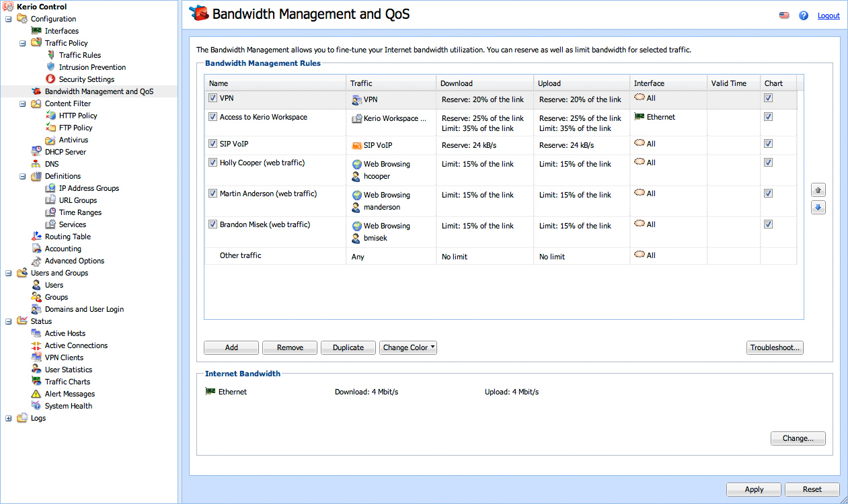Screen dimensions: 848x504
Task: Click the Reset button
Action: [x=812, y=489]
